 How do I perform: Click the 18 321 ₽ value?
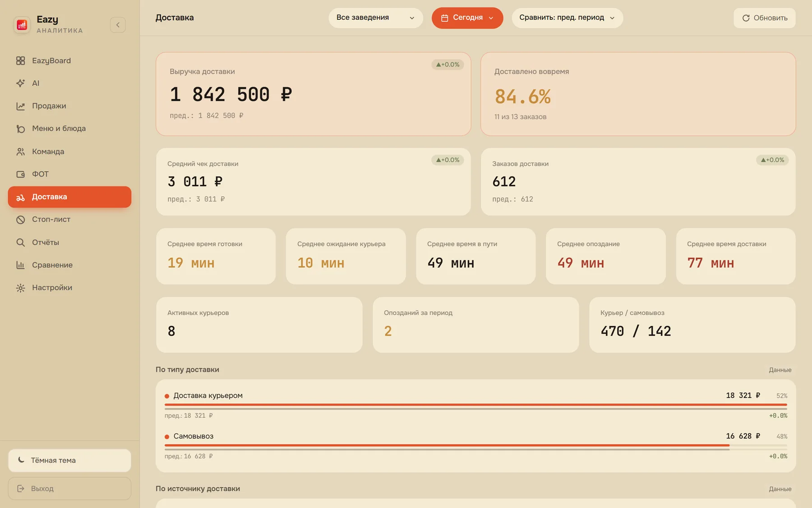pos(743,396)
